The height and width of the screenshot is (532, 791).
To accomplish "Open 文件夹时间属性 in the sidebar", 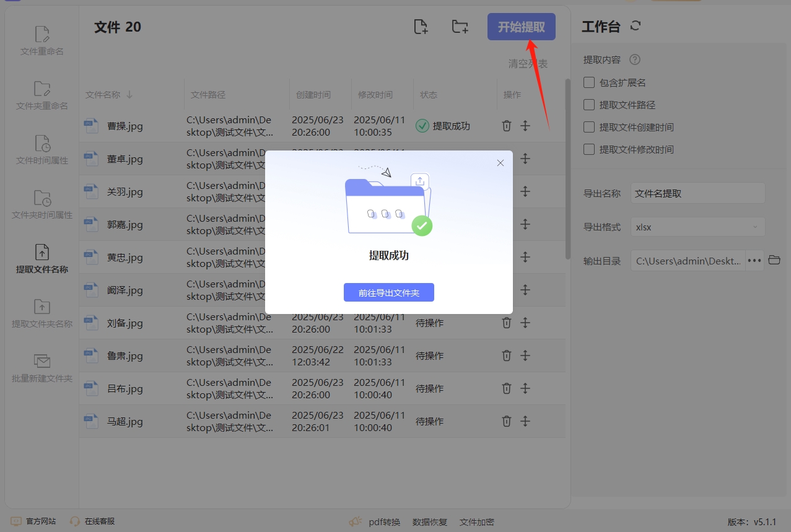I will 42,204.
